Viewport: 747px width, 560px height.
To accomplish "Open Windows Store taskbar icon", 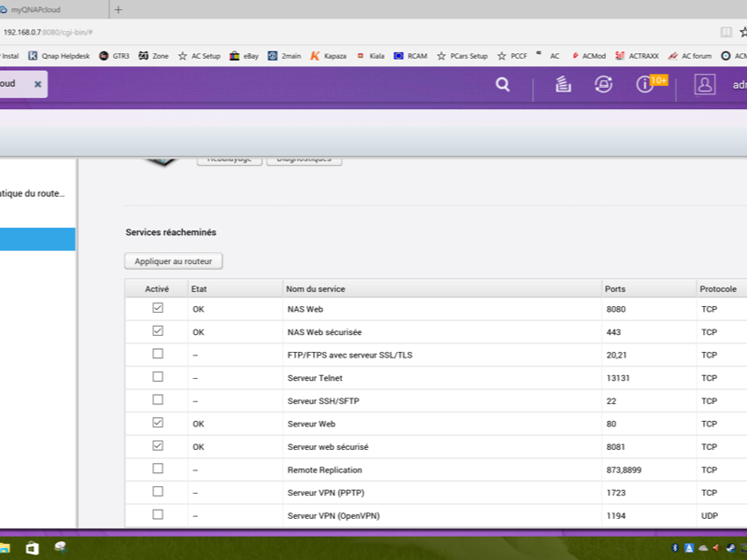I will [32, 548].
